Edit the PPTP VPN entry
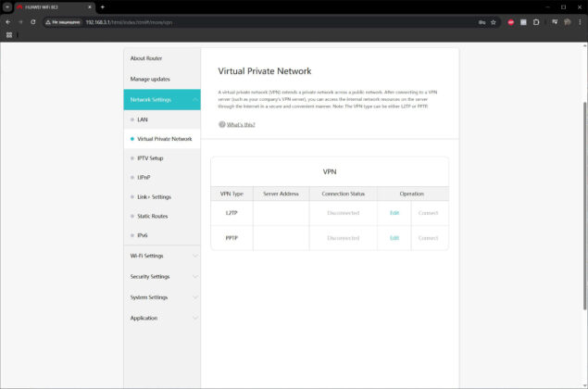 (x=394, y=238)
